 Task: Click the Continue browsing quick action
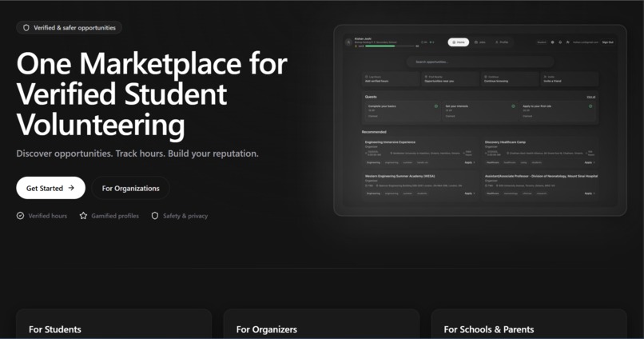510,79
